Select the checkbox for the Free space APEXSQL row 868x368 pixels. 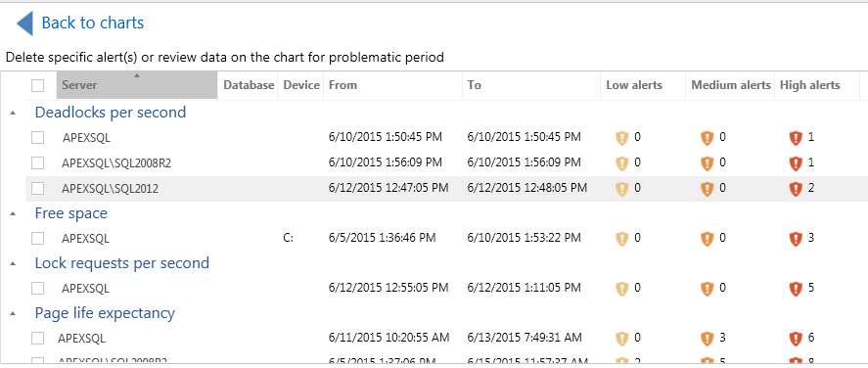pos(37,239)
